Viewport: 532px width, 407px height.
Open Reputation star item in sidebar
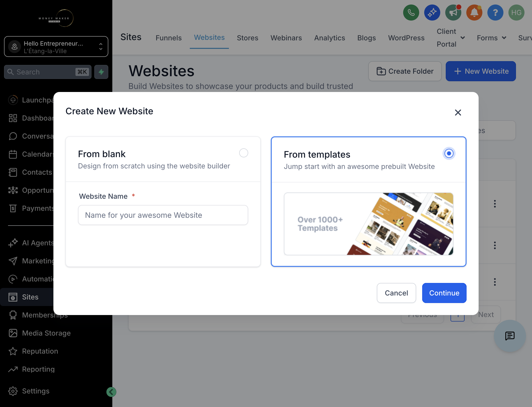[34, 351]
